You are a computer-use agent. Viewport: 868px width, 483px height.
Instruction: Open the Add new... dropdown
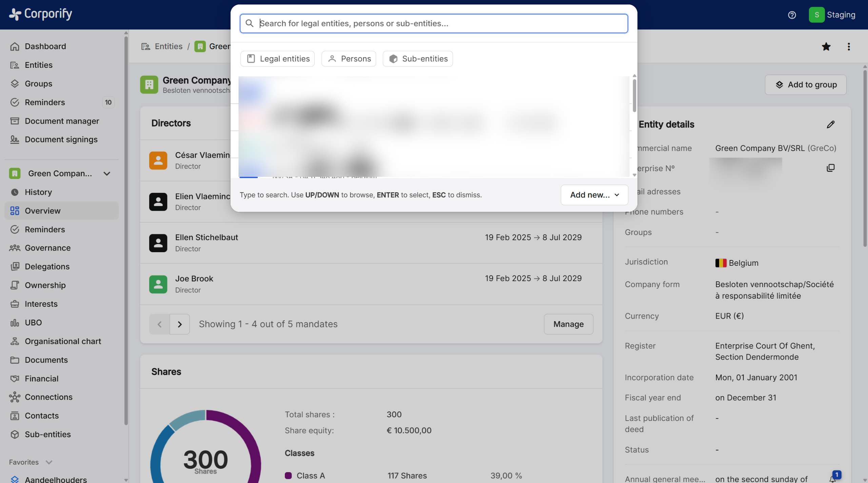594,195
